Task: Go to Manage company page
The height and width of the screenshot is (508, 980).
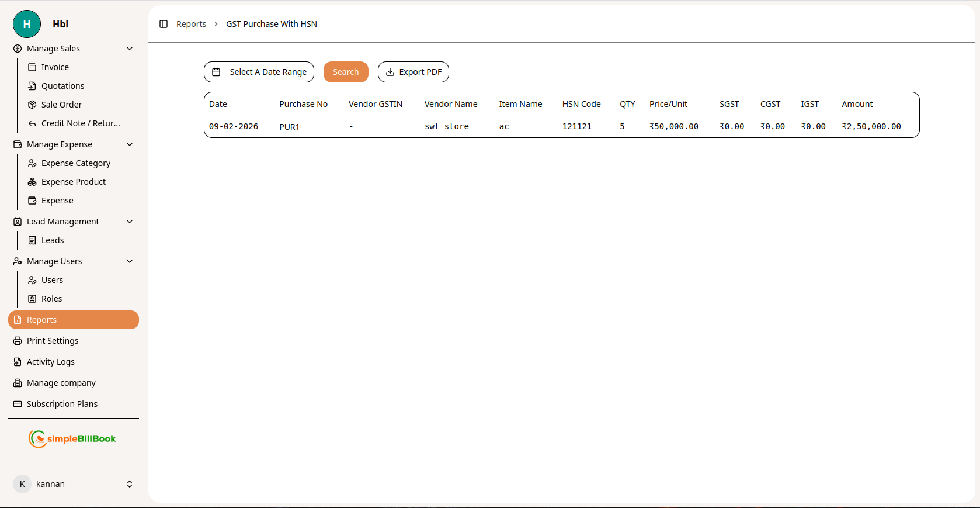Action: [61, 383]
